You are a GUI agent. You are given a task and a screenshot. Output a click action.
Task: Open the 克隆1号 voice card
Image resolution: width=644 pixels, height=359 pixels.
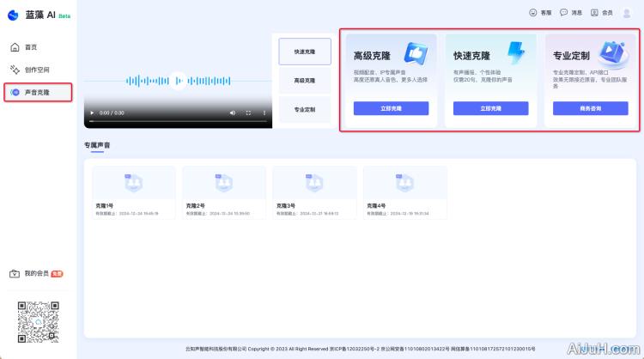pyautogui.click(x=133, y=192)
